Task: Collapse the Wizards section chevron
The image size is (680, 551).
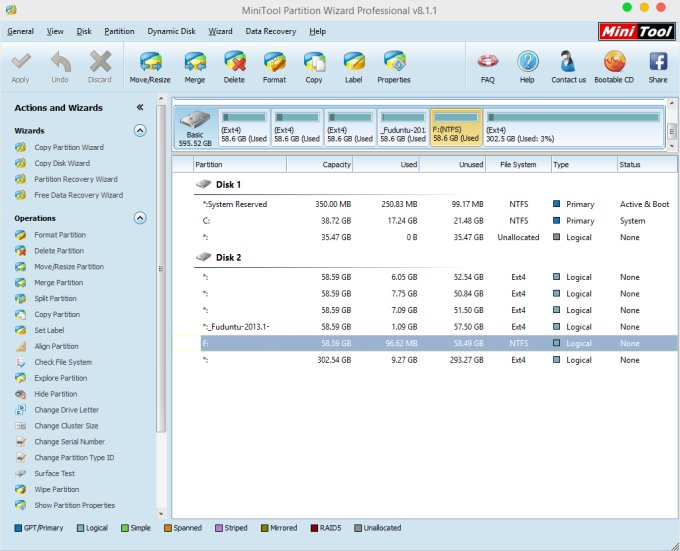Action: click(140, 130)
